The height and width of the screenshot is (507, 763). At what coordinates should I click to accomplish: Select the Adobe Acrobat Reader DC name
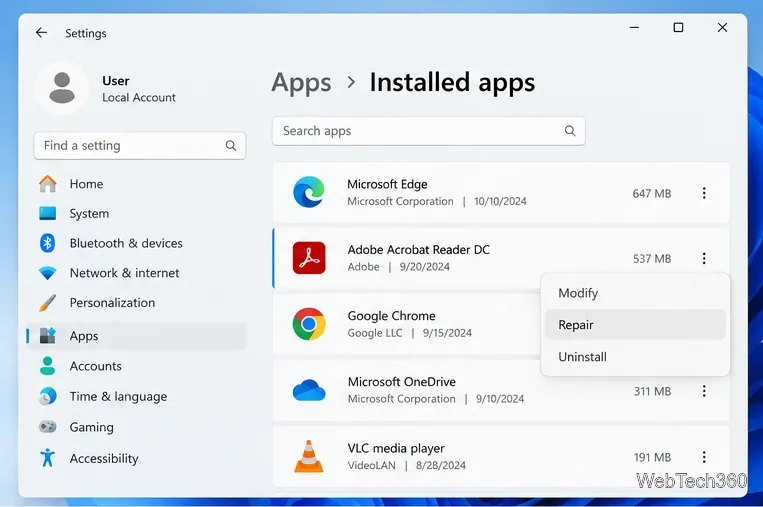click(418, 250)
